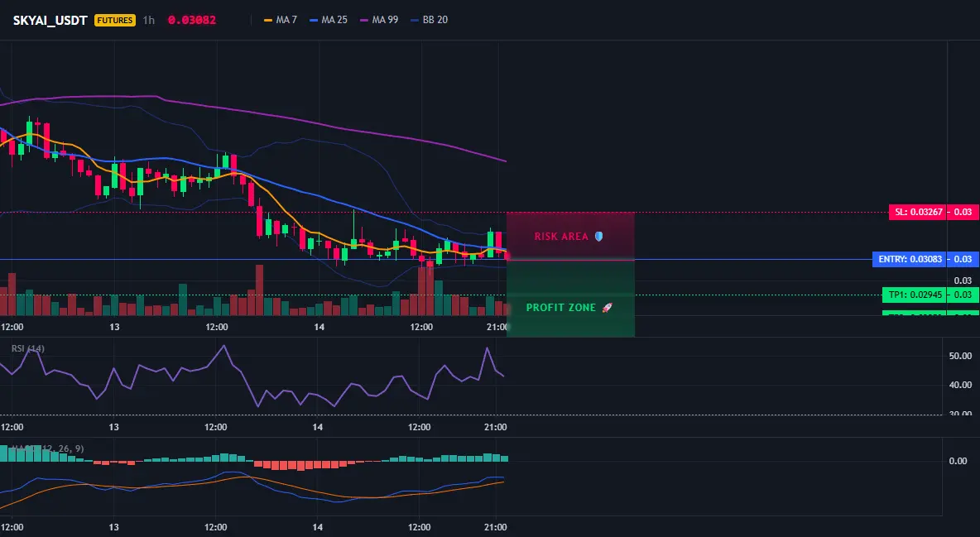The width and height of the screenshot is (980, 537).
Task: Click the 13 date label on price chart axis
Action: coord(114,327)
